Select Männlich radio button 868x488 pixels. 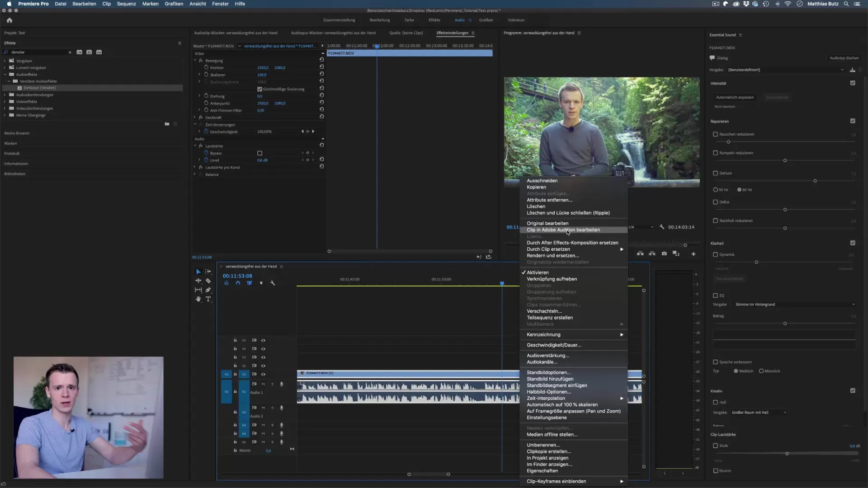761,371
